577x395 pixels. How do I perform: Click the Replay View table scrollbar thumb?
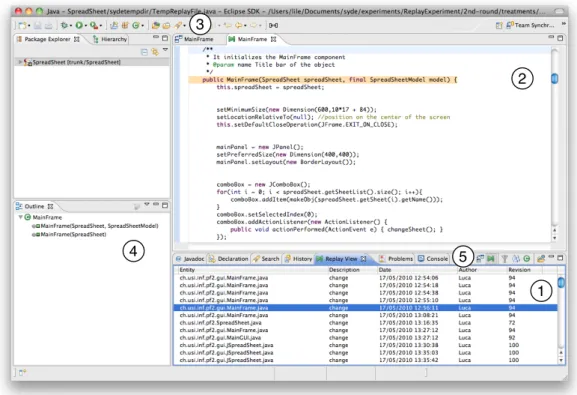coord(561,283)
